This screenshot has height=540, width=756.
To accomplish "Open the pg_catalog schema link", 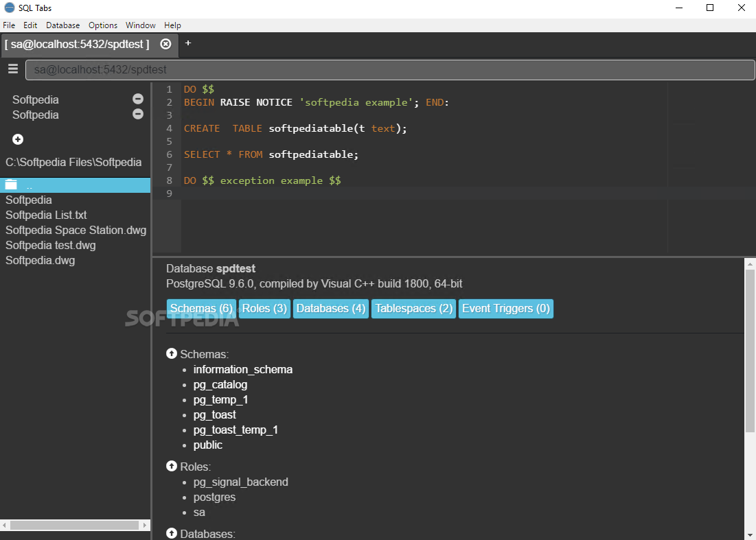I will point(220,384).
